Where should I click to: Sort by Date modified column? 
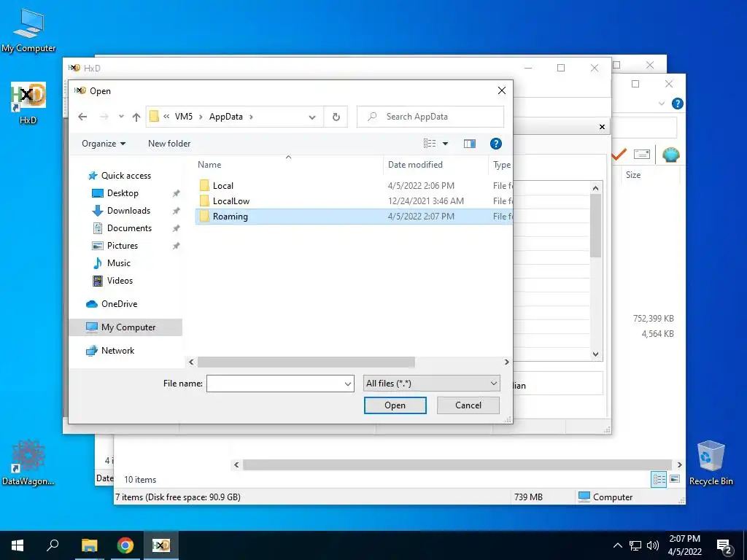click(415, 165)
